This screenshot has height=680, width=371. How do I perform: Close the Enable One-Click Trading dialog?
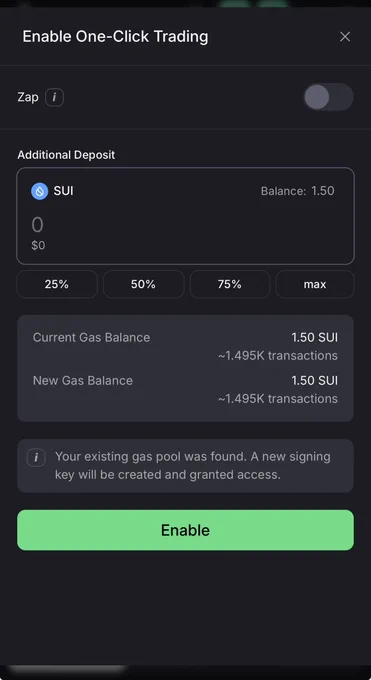click(x=345, y=37)
